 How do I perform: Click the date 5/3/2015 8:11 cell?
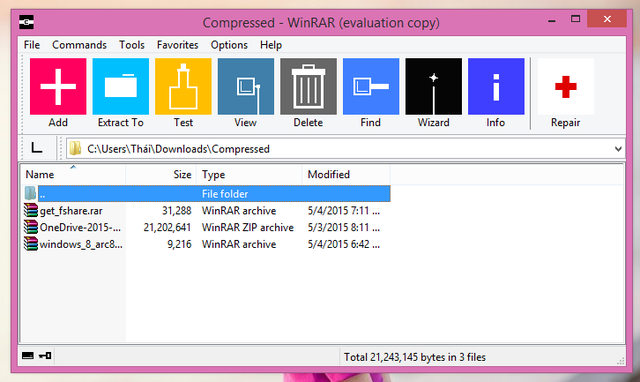pyautogui.click(x=344, y=228)
